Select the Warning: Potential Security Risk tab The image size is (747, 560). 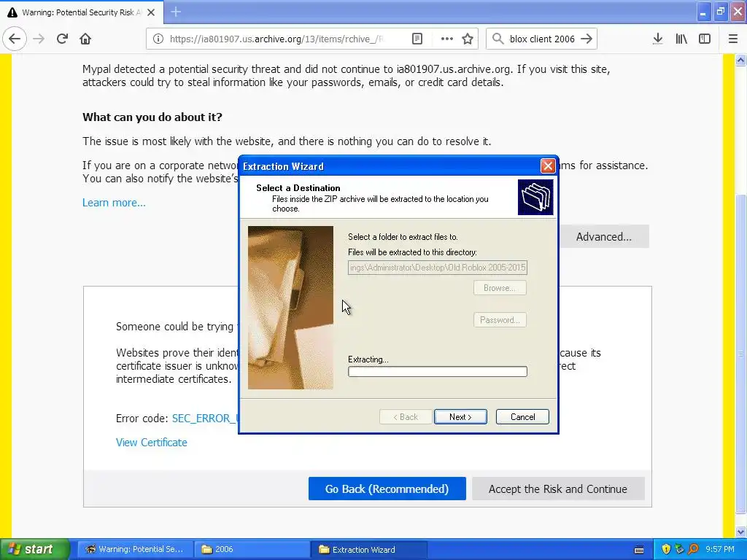coord(82,12)
